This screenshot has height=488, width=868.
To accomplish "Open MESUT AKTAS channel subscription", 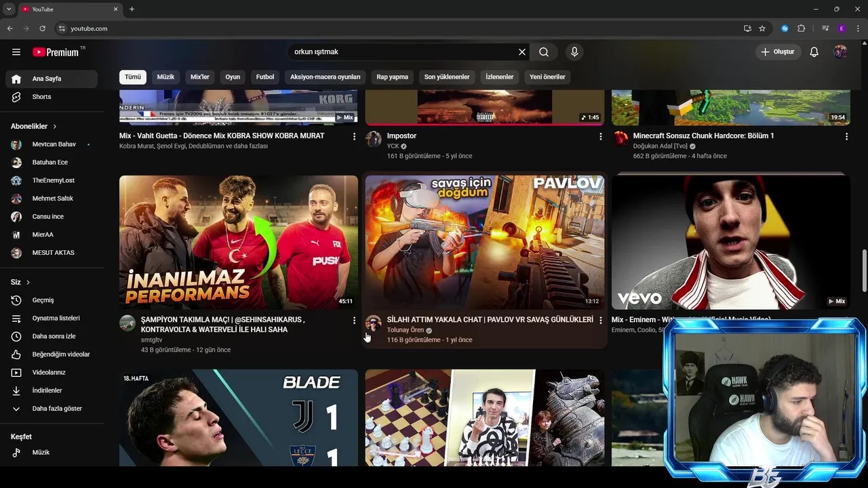I will (52, 253).
